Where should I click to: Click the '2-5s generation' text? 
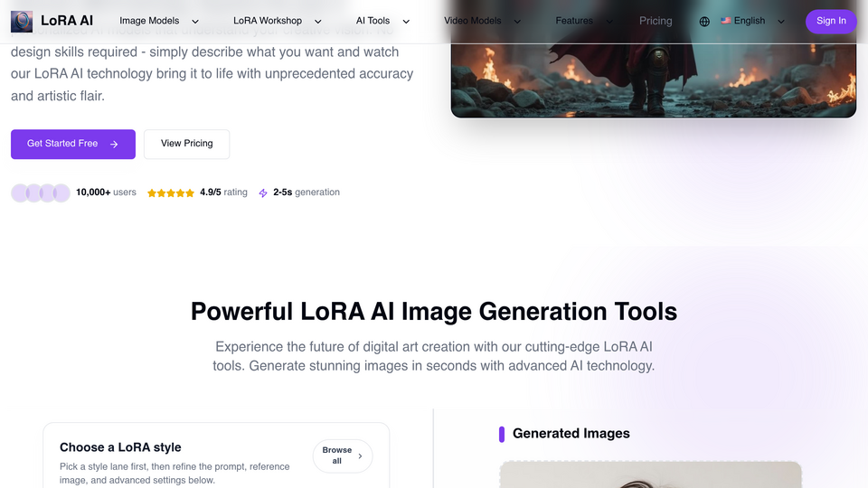[x=307, y=192]
